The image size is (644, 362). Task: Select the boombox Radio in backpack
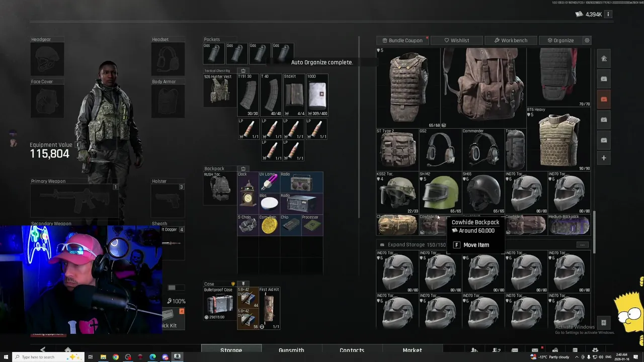(301, 182)
